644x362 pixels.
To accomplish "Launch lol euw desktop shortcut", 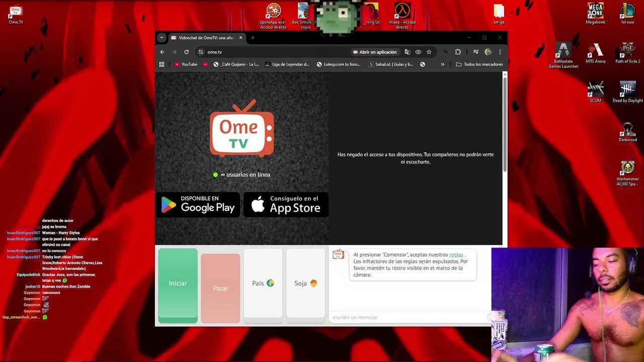I will pos(627,14).
